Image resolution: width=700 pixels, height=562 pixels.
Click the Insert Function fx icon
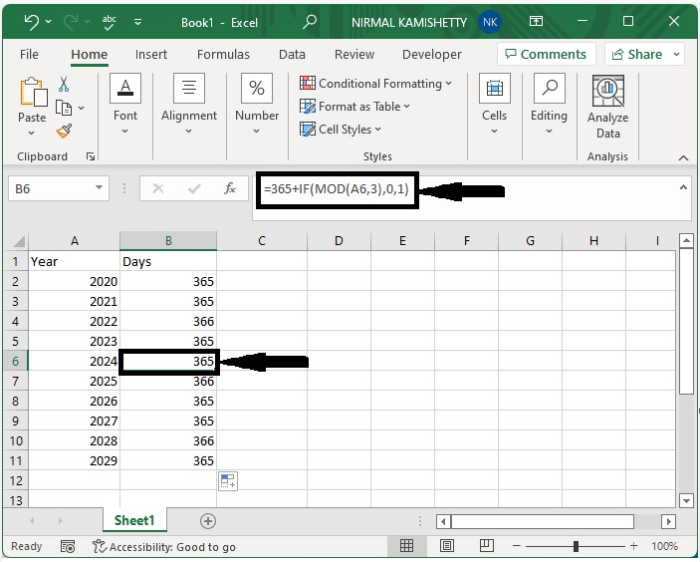point(229,188)
